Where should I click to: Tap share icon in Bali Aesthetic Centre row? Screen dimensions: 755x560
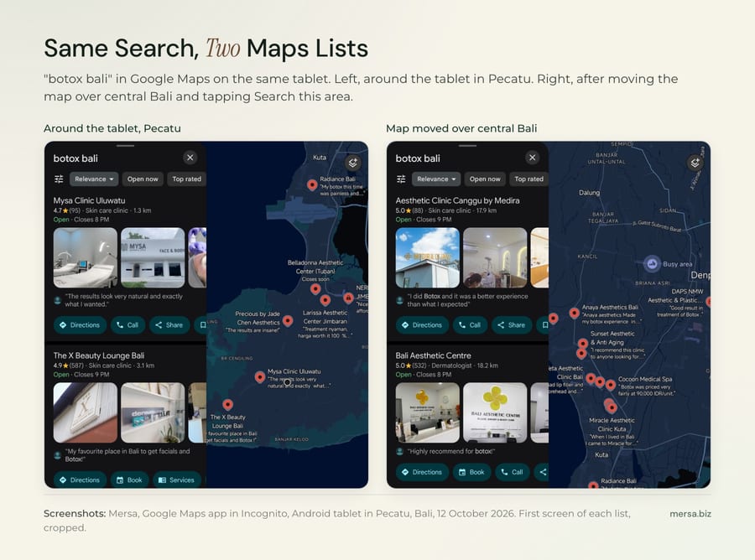coord(542,472)
